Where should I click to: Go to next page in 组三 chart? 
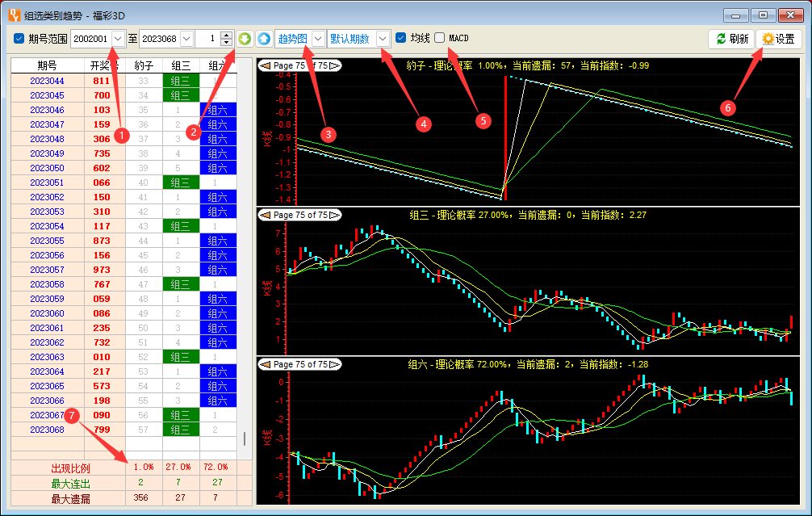pos(334,215)
